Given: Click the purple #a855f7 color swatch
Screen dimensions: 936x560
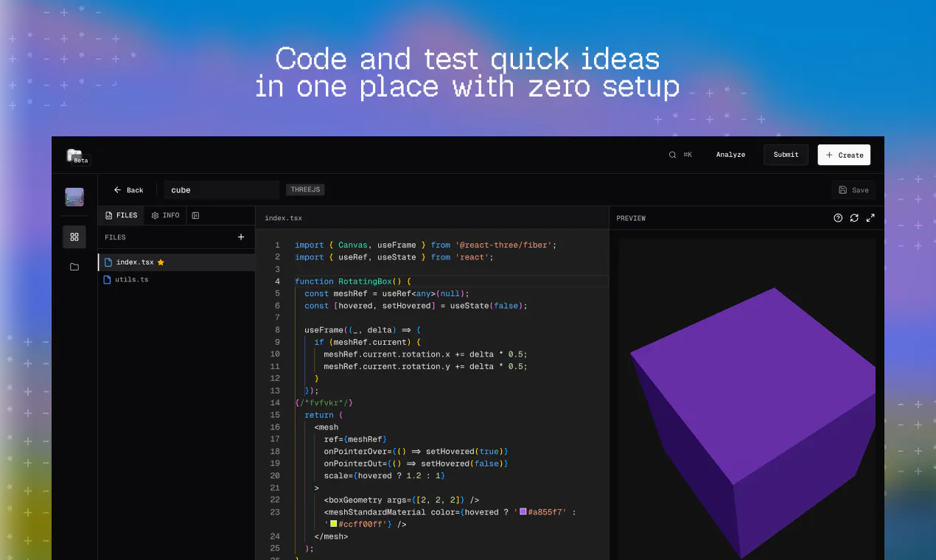Looking at the screenshot, I should (x=523, y=511).
